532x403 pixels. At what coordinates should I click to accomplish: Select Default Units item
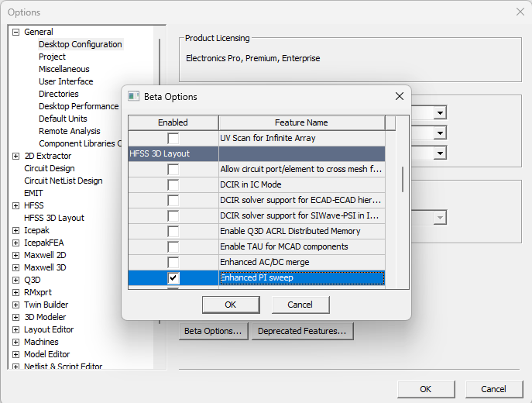[63, 119]
